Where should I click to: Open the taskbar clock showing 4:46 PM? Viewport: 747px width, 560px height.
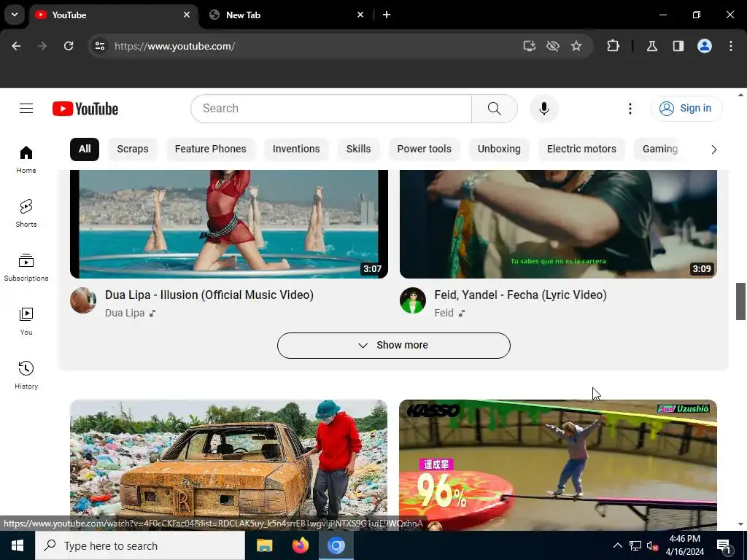point(684,545)
